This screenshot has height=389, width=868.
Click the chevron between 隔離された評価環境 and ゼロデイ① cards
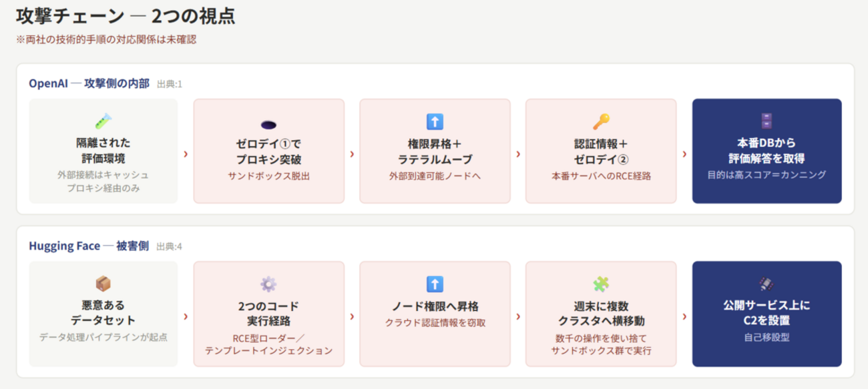click(186, 154)
